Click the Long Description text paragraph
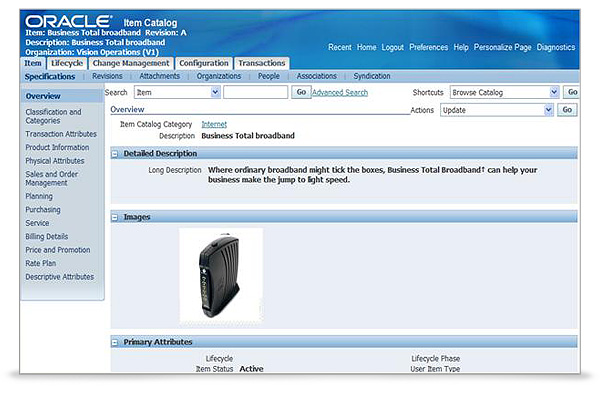Screen dimensions: 600x400 373,175
